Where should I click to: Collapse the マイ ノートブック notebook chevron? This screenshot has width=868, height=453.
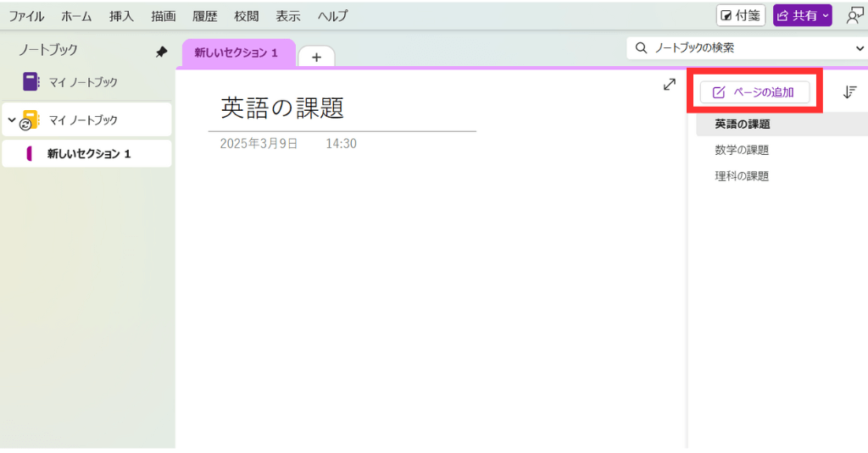point(12,120)
